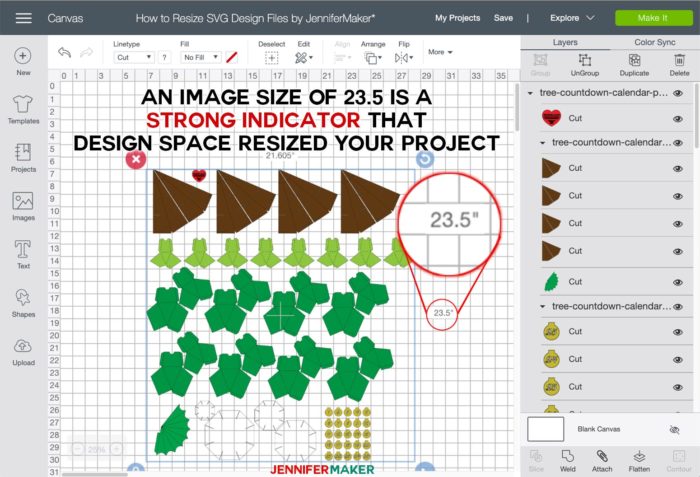Viewport: 700px width, 477px height.
Task: Expand the More toolbar menu
Action: click(440, 52)
